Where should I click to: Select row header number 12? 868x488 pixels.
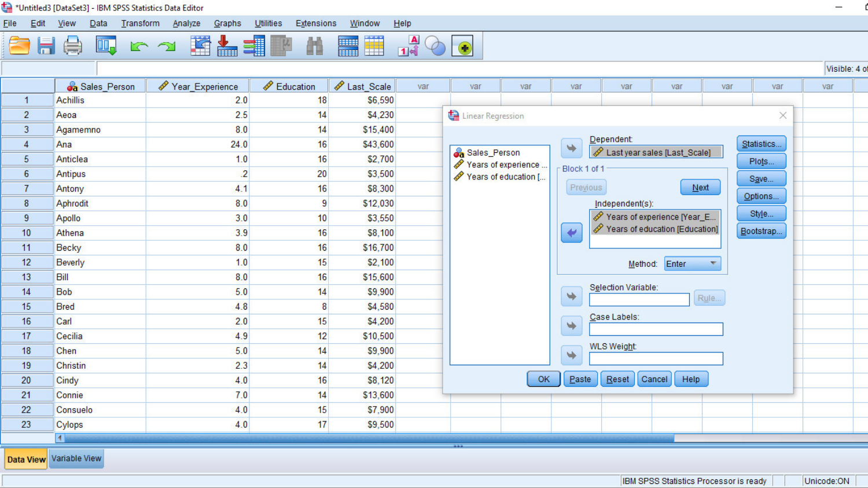(x=27, y=262)
